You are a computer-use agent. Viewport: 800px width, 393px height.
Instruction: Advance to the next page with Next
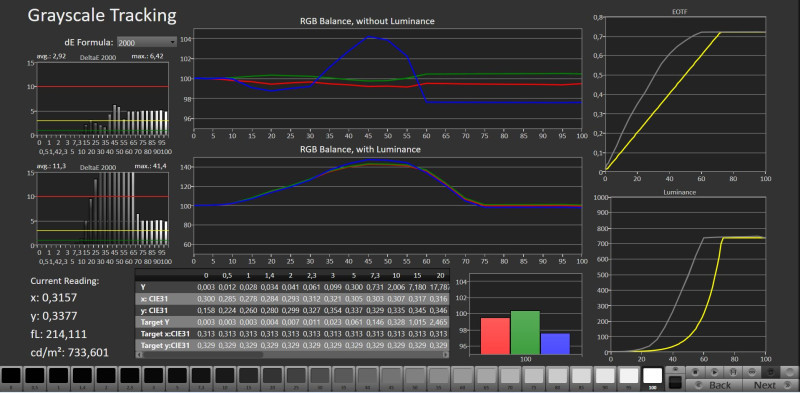click(770, 385)
